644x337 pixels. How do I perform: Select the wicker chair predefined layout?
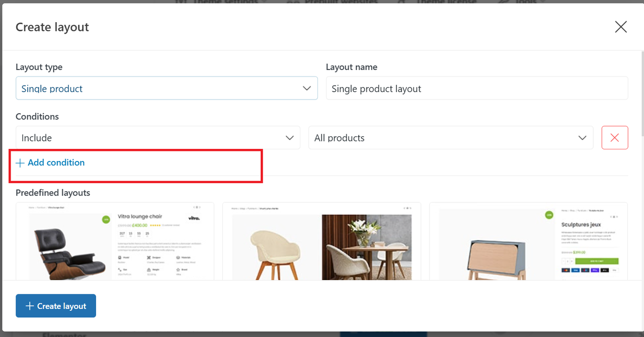321,241
